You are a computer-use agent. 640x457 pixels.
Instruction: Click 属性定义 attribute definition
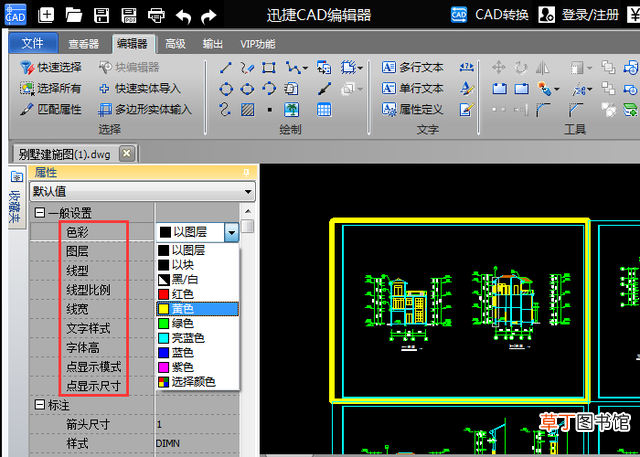pos(413,109)
